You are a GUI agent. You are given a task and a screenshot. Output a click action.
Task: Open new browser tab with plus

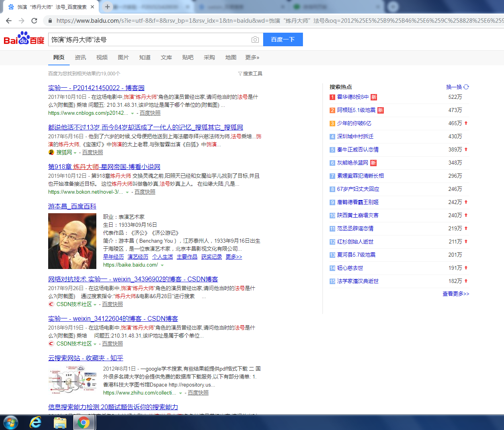[107, 7]
